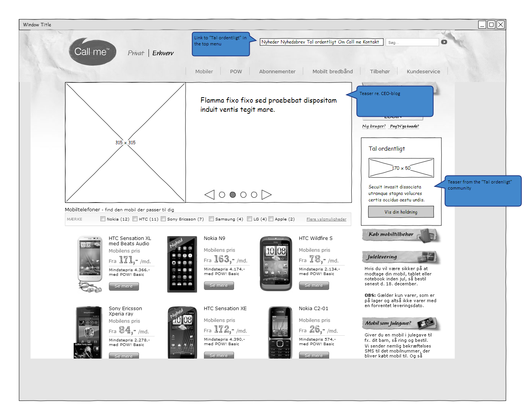Select the first carousel dot
525x420 pixels.
tap(222, 195)
